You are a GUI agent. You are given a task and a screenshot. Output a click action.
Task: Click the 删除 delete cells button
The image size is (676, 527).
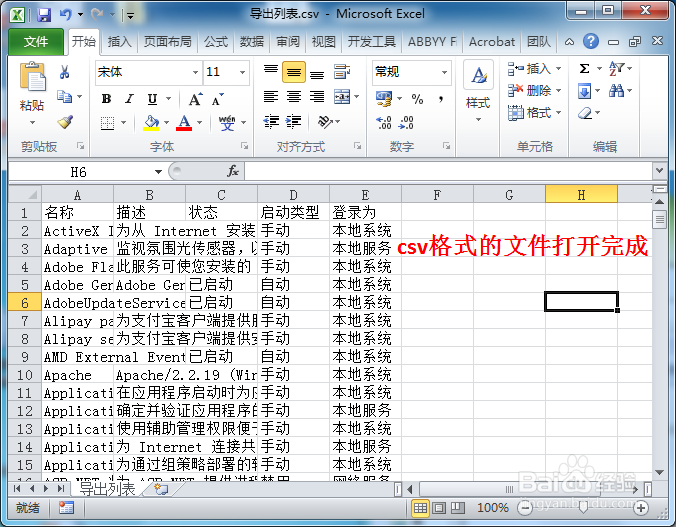tap(534, 91)
